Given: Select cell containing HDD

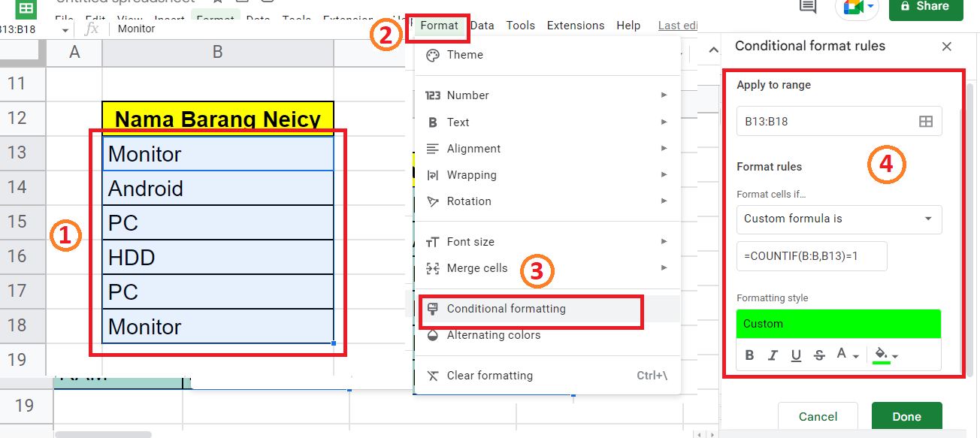Looking at the screenshot, I should point(218,257).
